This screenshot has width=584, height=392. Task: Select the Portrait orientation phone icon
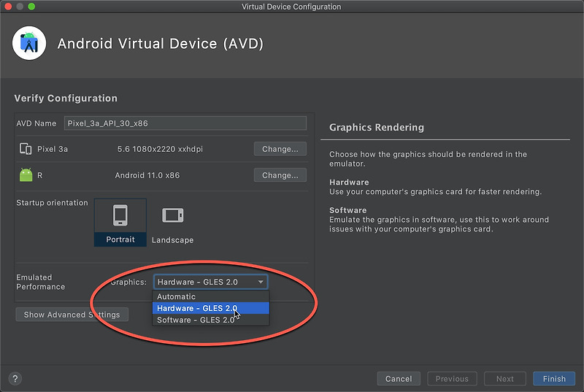click(x=120, y=215)
